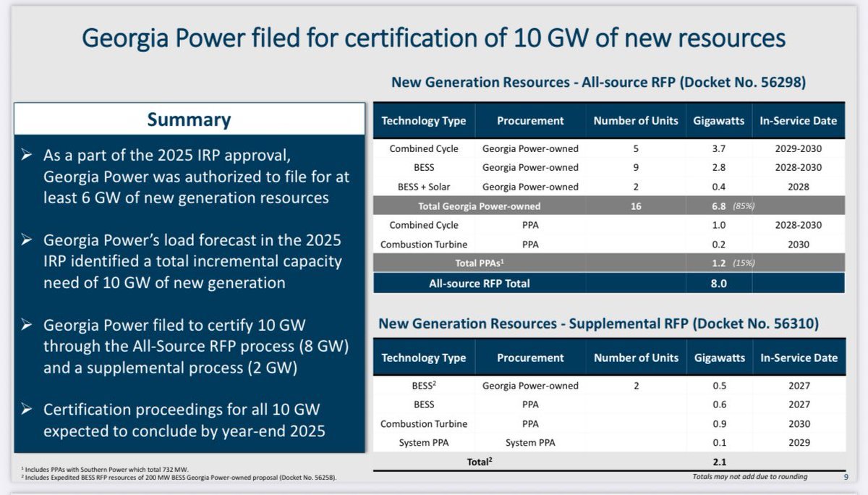Click 2028-2030 date in Combined Cycle PPA row

pos(798,225)
